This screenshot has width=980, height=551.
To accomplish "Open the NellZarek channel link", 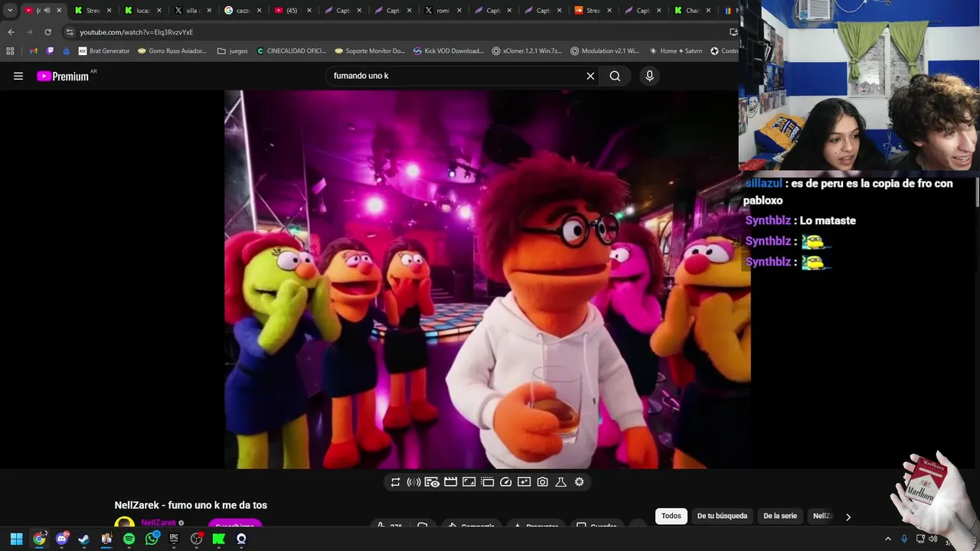I will (x=158, y=523).
